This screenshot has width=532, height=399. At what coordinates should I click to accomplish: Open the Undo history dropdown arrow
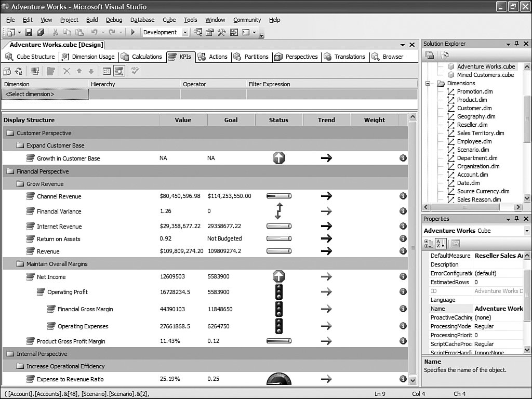(x=103, y=32)
